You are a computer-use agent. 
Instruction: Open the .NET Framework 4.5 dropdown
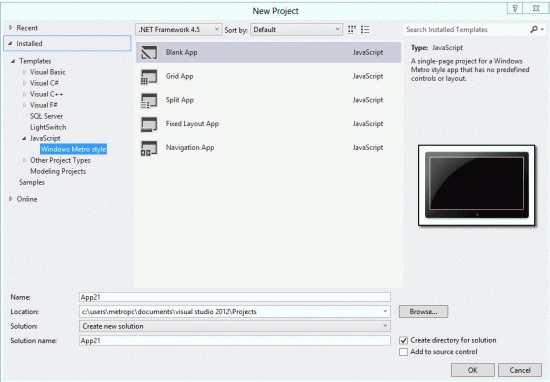pos(179,29)
